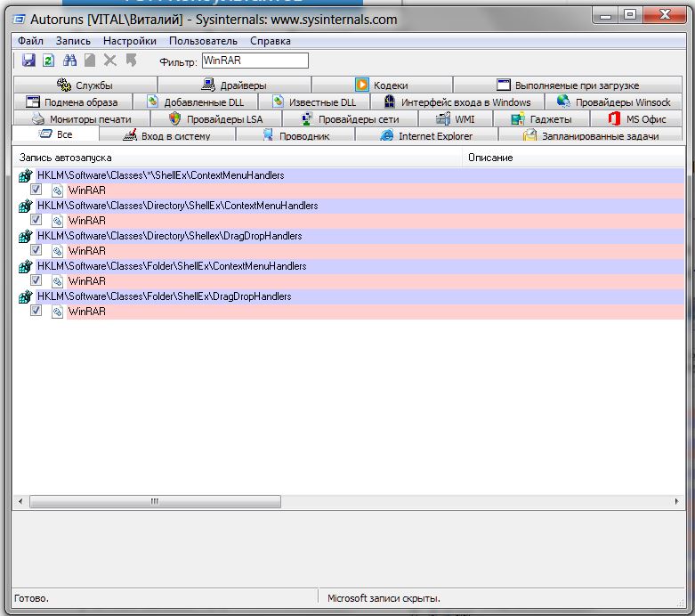The image size is (695, 616).
Task: Uncheck WinRAR under Folder\ShellEx\DragDropHandlers
Action: click(36, 310)
